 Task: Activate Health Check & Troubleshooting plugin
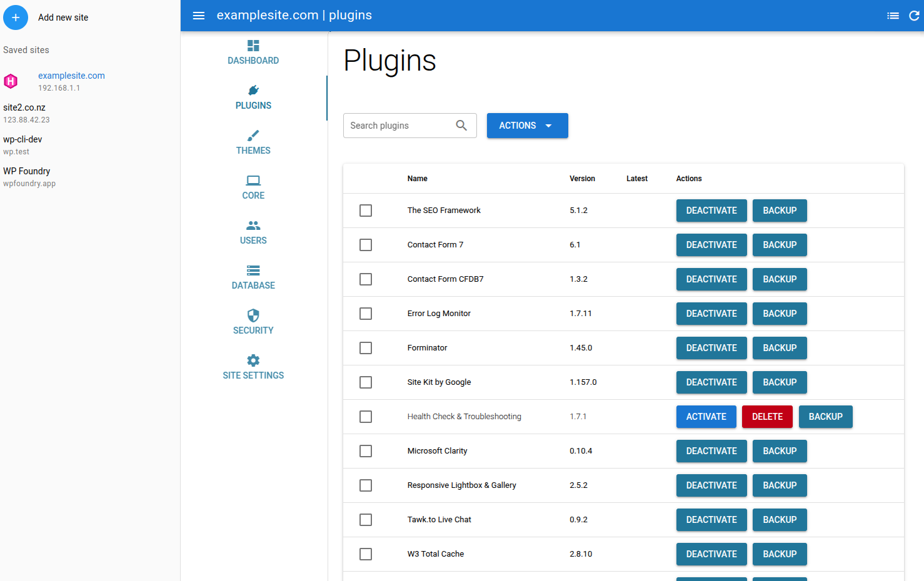point(706,417)
